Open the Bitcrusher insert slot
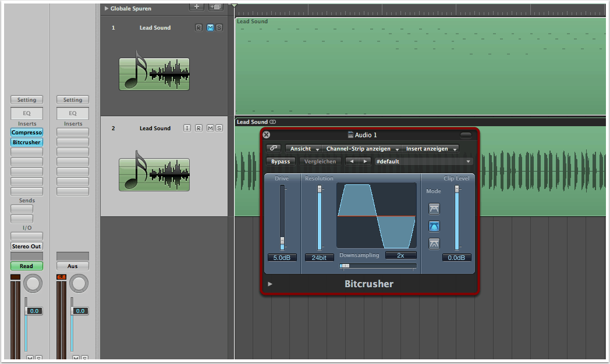The width and height of the screenshot is (610, 364). click(27, 142)
